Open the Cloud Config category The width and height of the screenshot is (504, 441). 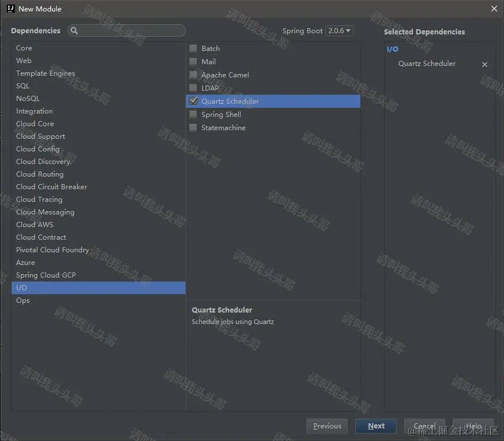(98, 149)
